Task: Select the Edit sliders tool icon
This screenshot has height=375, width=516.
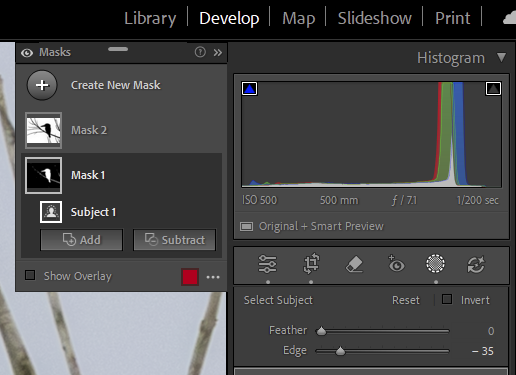Action: click(x=267, y=264)
